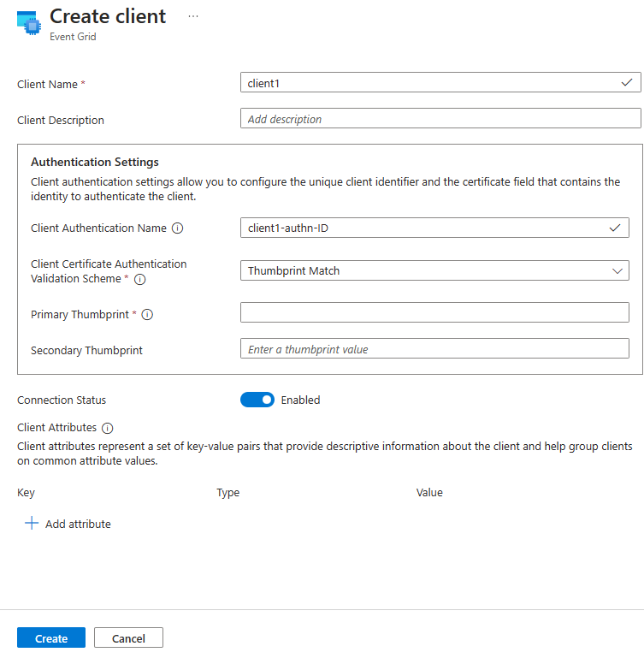Click info icon next to Client Authentication Name
Image resolution: width=644 pixels, height=664 pixels.
[x=178, y=228]
